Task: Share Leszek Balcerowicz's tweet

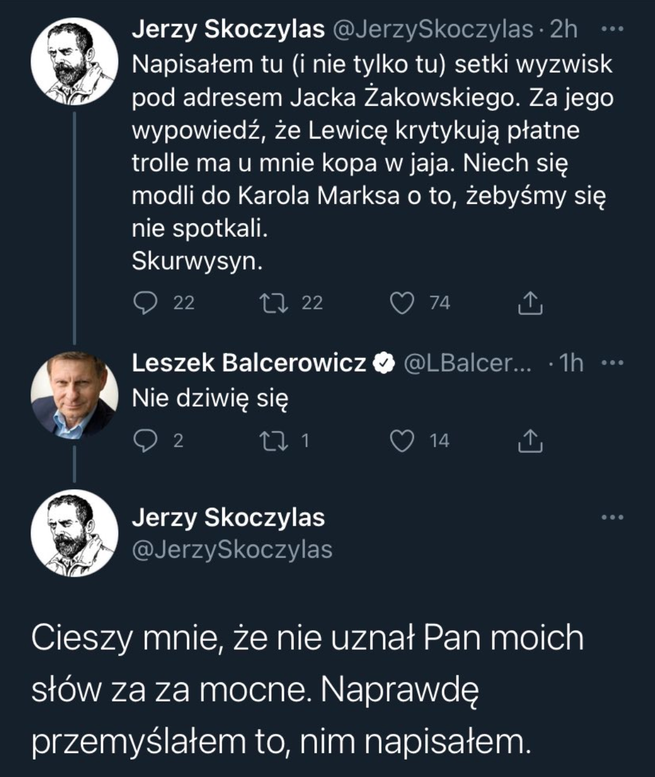Action: [x=531, y=439]
